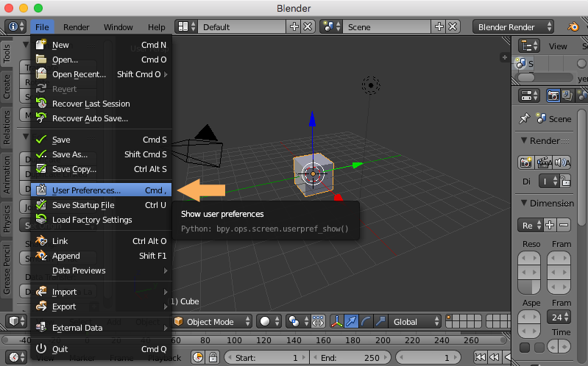Open the Render menu

coord(76,27)
